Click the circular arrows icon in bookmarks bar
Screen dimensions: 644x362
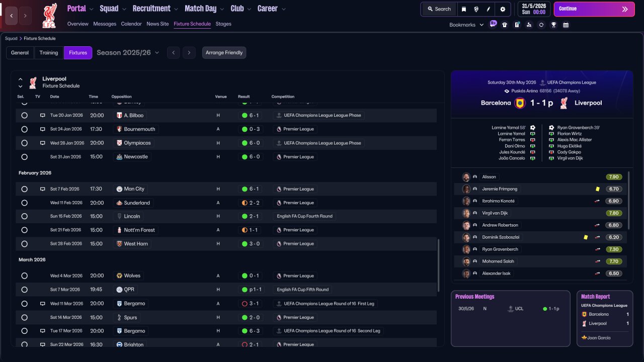[541, 25]
